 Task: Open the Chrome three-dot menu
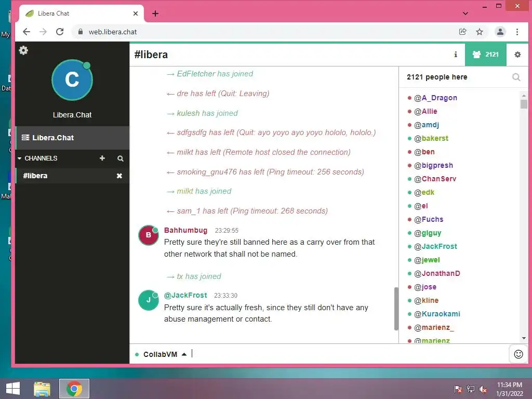tap(517, 32)
